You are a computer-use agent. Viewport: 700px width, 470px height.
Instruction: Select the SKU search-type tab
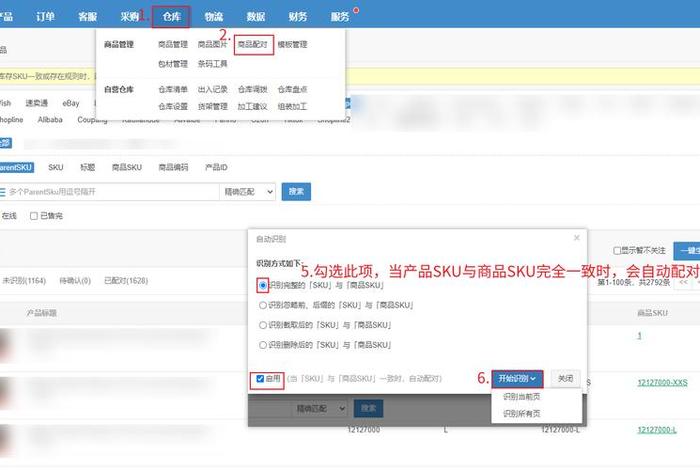pyautogui.click(x=56, y=167)
